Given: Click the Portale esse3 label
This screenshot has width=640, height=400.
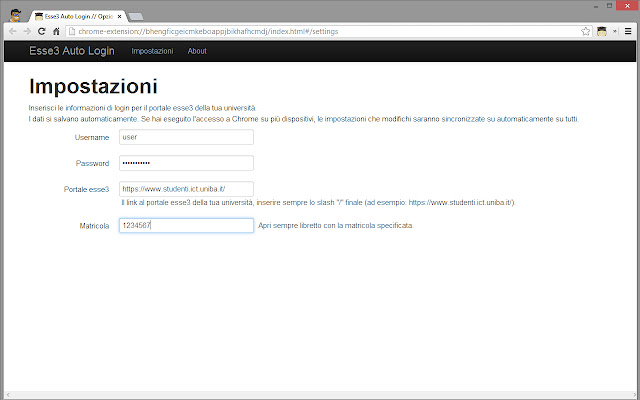Looking at the screenshot, I should [x=87, y=189].
